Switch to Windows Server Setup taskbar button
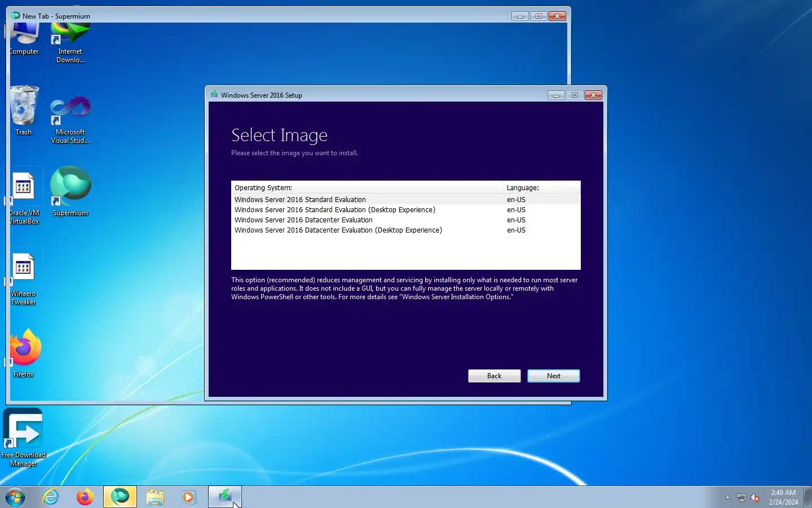The width and height of the screenshot is (812, 508). pos(225,497)
